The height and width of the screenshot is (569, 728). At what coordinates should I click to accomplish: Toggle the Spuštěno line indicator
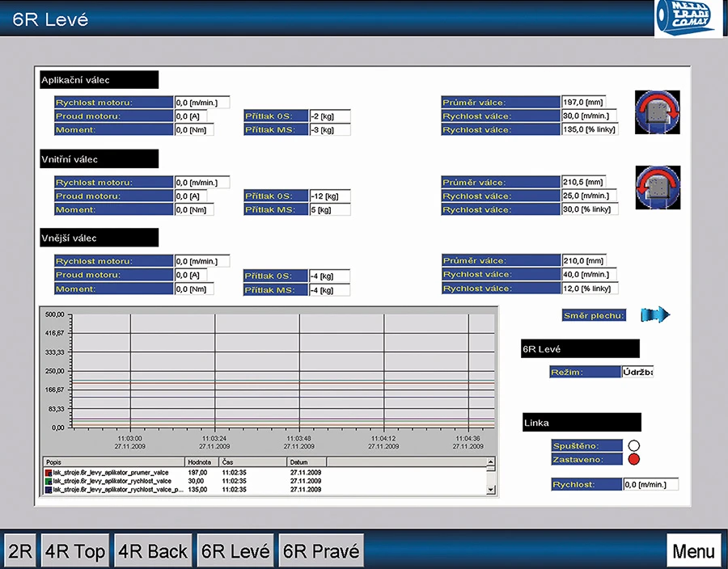(633, 445)
